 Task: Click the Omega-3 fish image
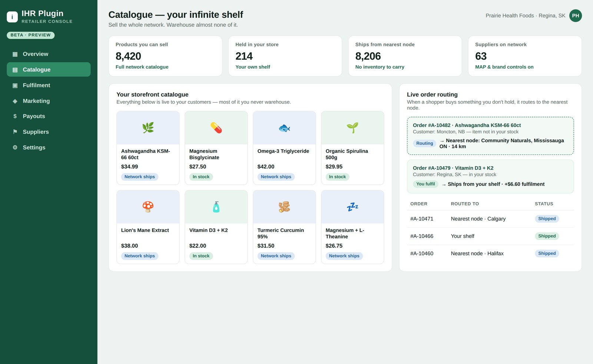[284, 128]
